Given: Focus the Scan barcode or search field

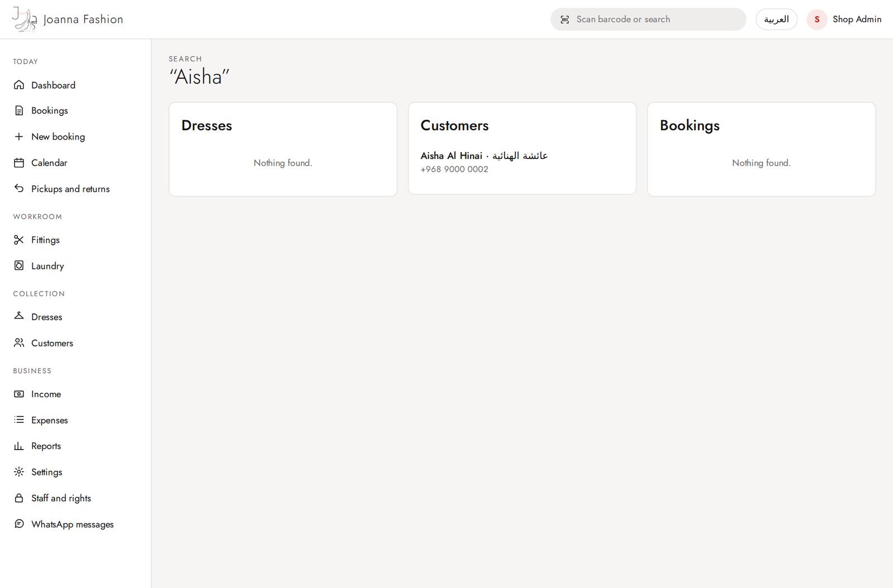Looking at the screenshot, I should pos(648,20).
